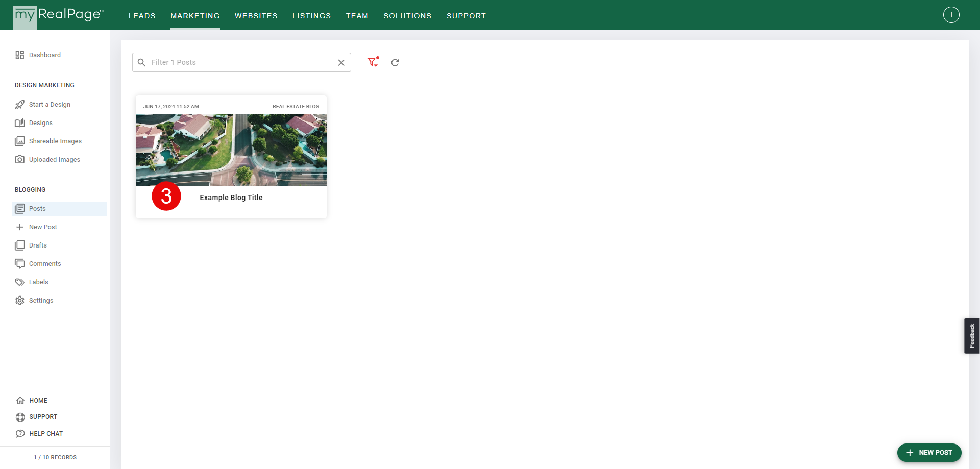
Task: Select the Posts icon under Blogging
Action: pyautogui.click(x=20, y=209)
